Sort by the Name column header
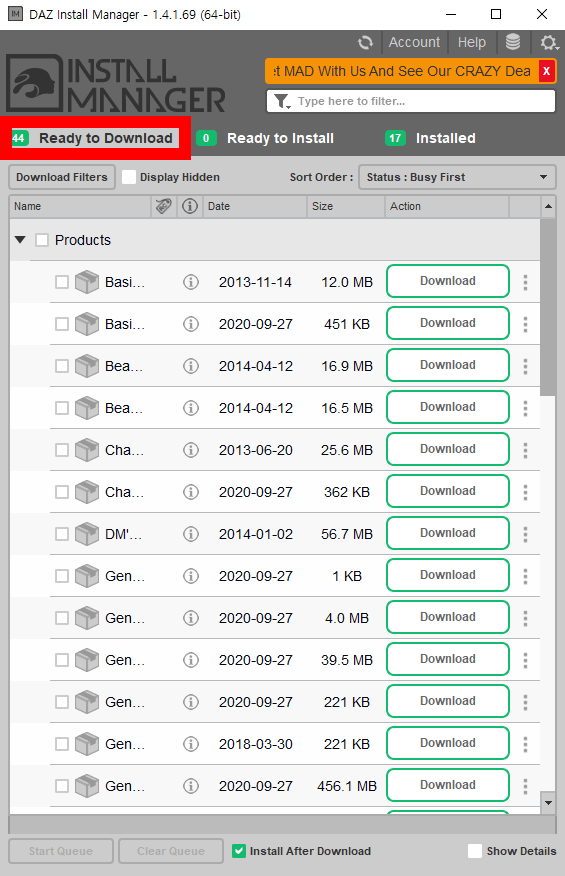This screenshot has height=876, width=565. (80, 206)
